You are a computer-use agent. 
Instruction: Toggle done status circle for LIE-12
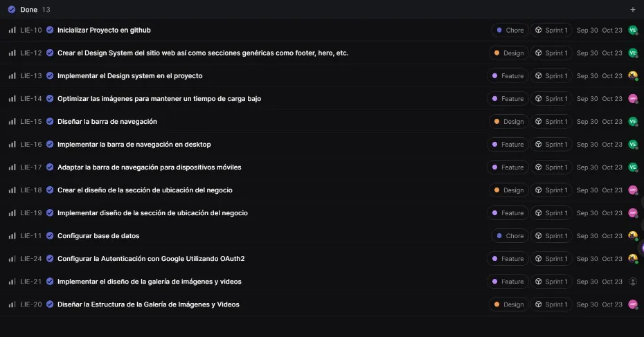[x=50, y=53]
